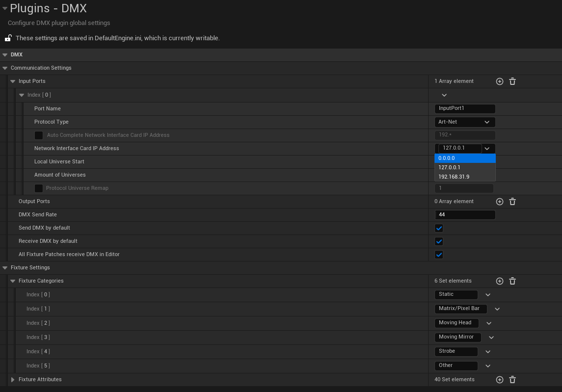Remove all Fixture Categories with trash icon
Viewport: 562px width, 392px height.
click(512, 281)
